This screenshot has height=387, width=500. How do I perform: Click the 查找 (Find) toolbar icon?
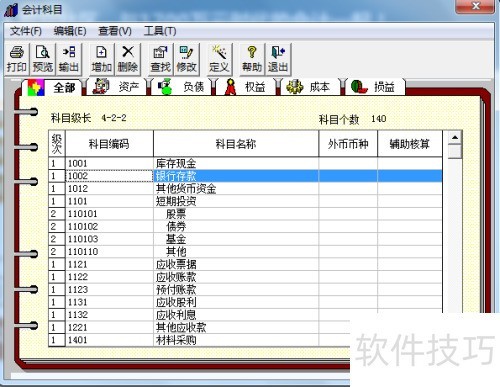(x=160, y=59)
